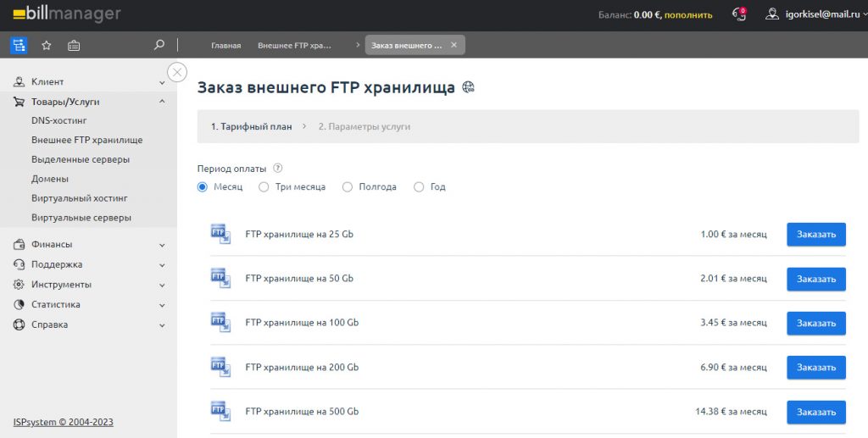Image resolution: width=868 pixels, height=438 pixels.
Task: Choose the Год payment period
Action: coord(419,187)
